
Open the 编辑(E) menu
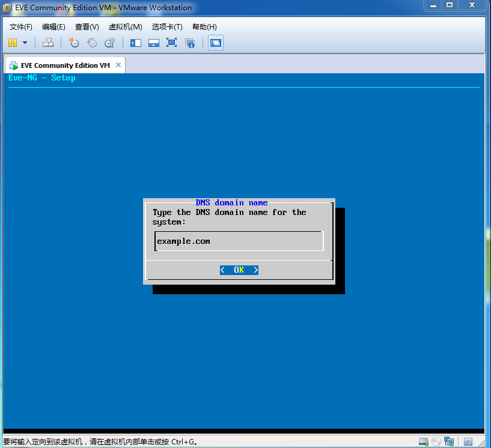coord(53,27)
